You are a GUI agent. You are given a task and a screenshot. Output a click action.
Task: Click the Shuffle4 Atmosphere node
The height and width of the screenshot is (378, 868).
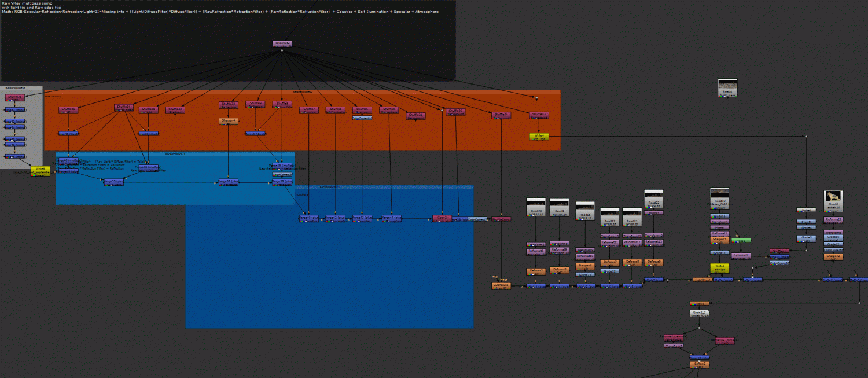389,109
